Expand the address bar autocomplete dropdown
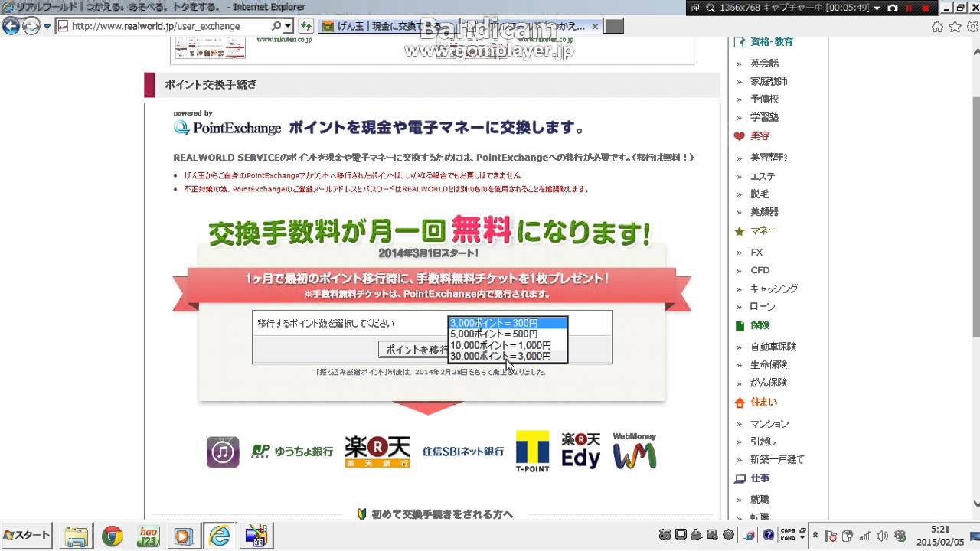This screenshot has width=980, height=551. 288,26
